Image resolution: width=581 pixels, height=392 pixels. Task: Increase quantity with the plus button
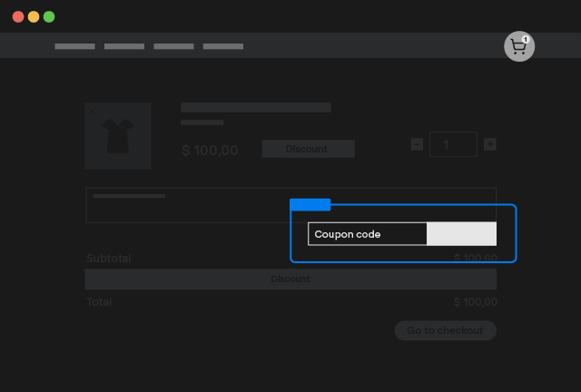pos(490,144)
